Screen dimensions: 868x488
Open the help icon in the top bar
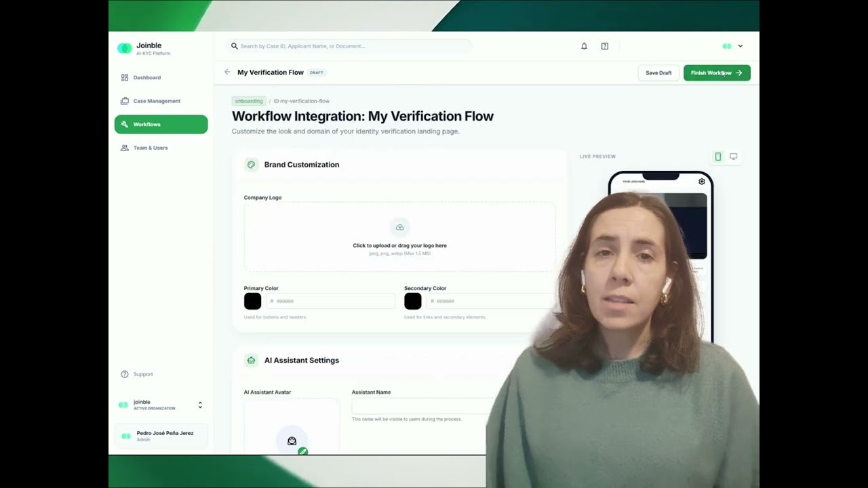(604, 46)
